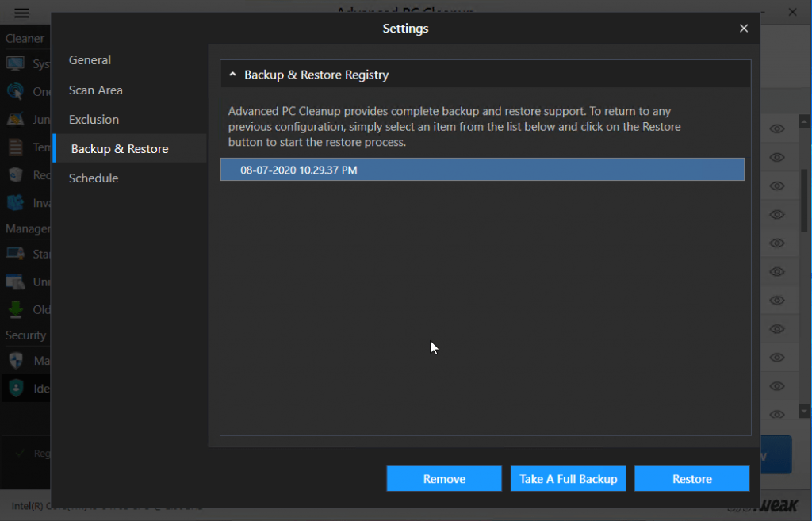Click the Remove button

click(x=444, y=478)
